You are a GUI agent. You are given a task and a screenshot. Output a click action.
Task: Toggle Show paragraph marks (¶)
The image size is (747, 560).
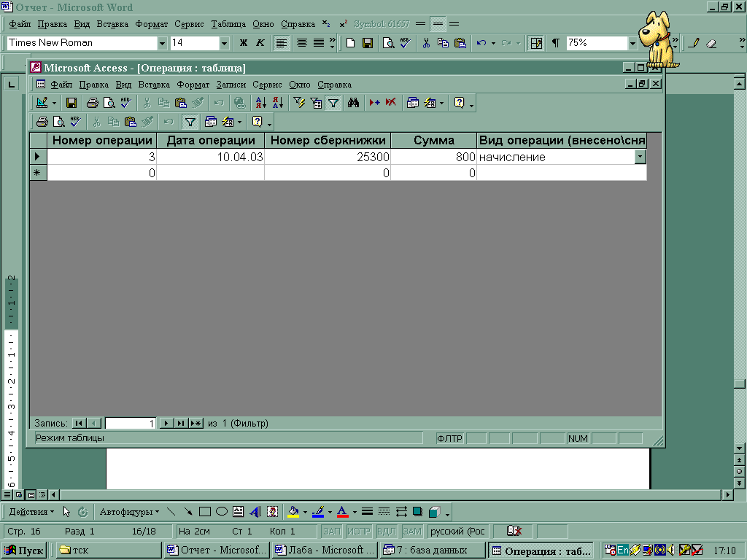tap(555, 43)
